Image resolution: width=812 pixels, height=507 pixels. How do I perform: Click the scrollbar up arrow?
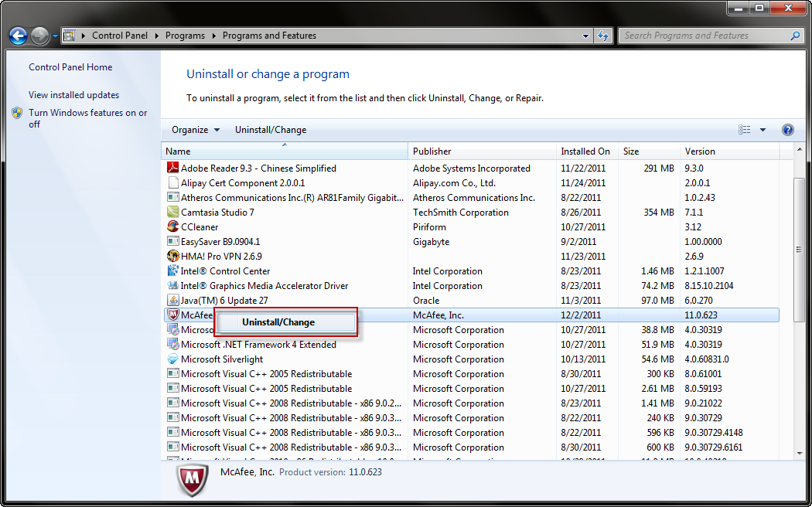tap(799, 150)
